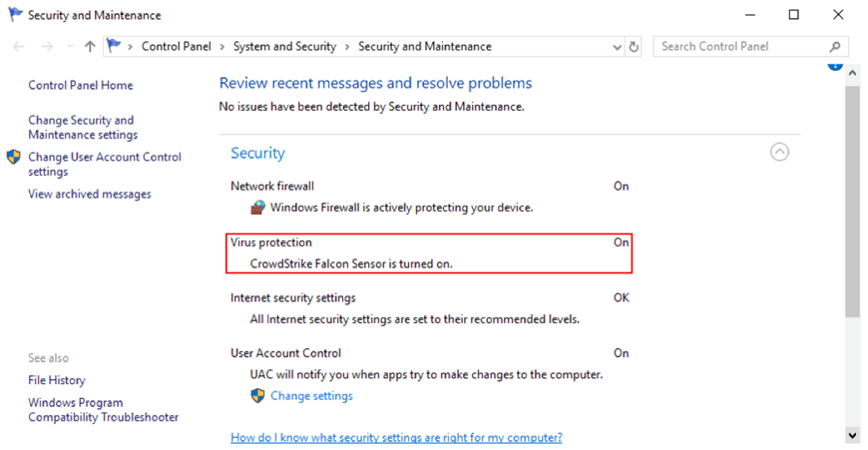Expand the chevron after Control Panel breadcrumb
Viewport: 868px width, 450px height.
(x=221, y=47)
